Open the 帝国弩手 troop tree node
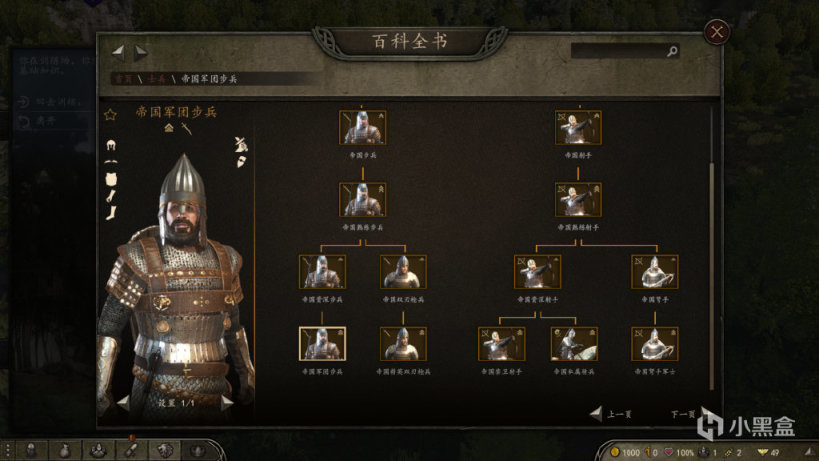819x461 pixels. pos(654,272)
